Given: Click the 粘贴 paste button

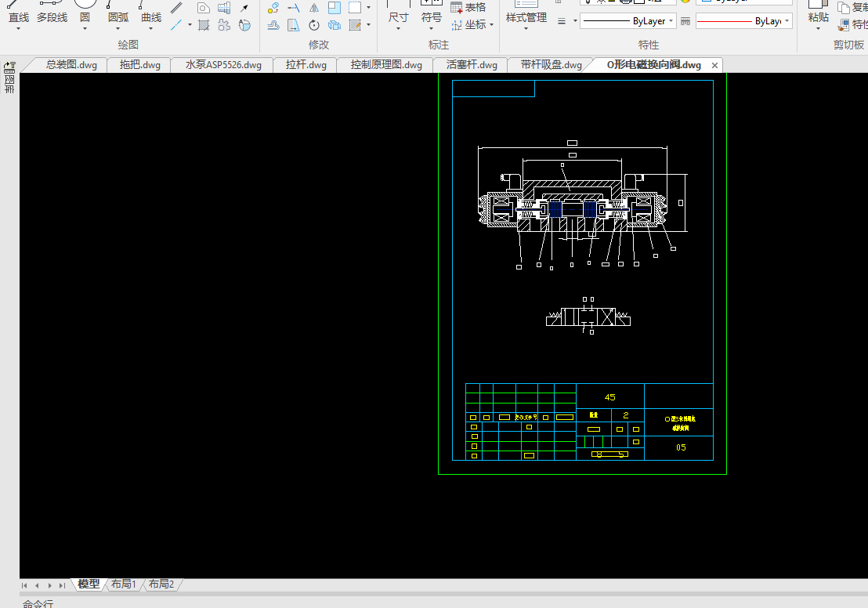Looking at the screenshot, I should pyautogui.click(x=818, y=17).
